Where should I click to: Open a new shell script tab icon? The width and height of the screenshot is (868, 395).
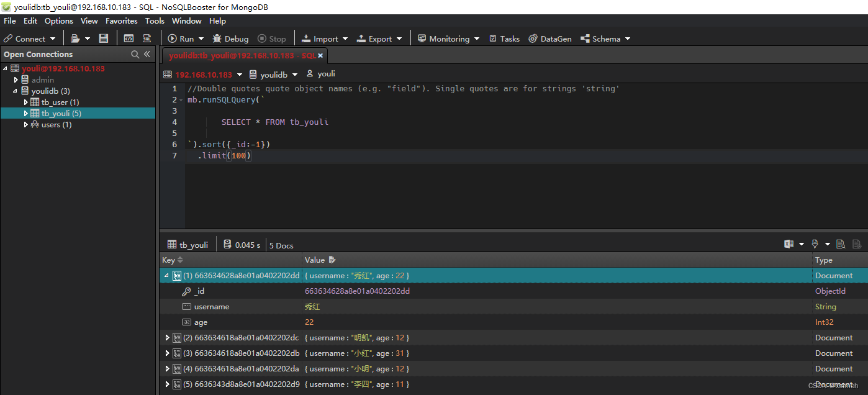click(129, 39)
